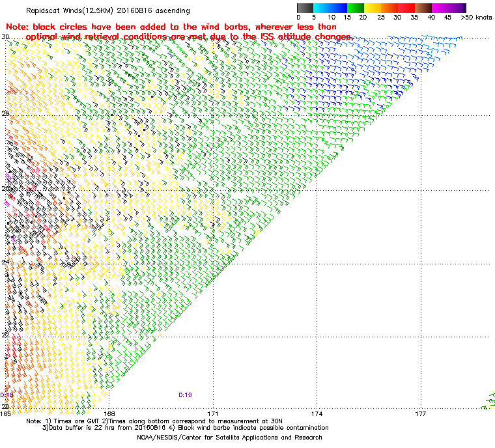The image size is (495, 448).
Task: Click the gray 0-5 knots legend segment
Action: click(x=305, y=8)
